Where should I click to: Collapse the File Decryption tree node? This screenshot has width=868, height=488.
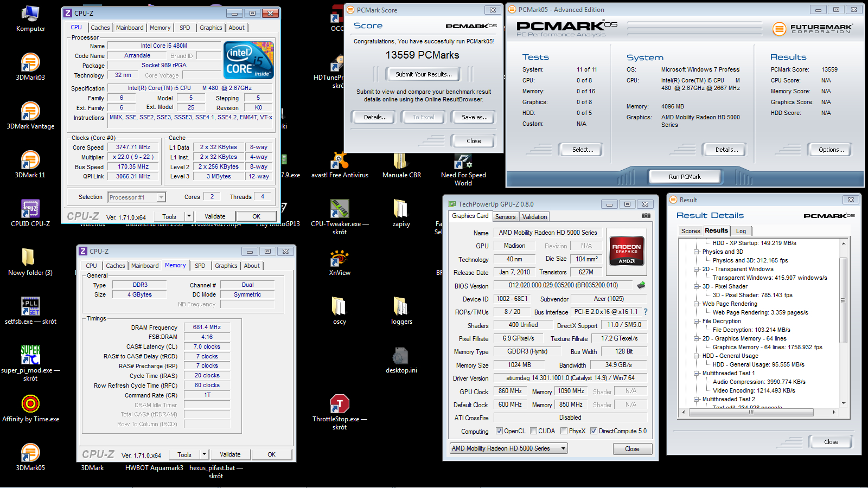click(697, 321)
